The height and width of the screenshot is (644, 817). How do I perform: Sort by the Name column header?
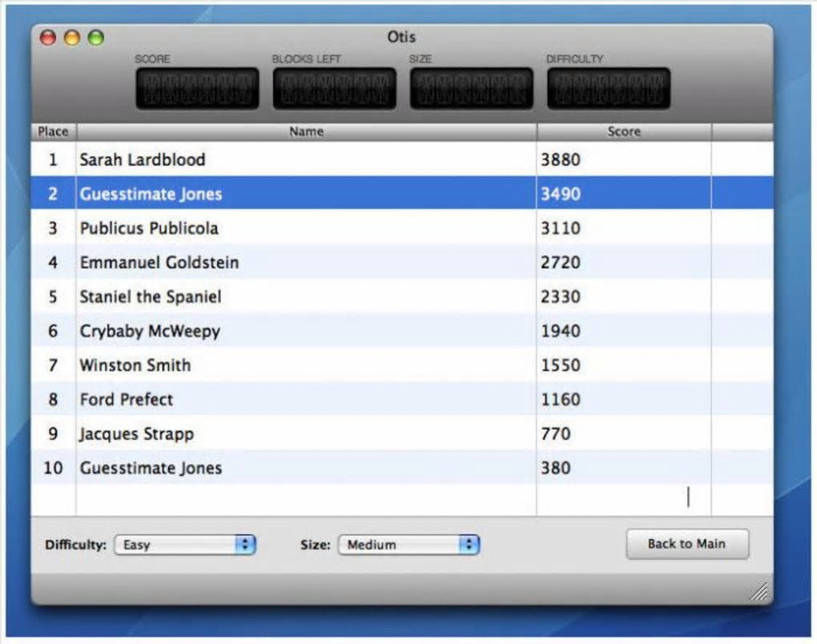point(306,132)
